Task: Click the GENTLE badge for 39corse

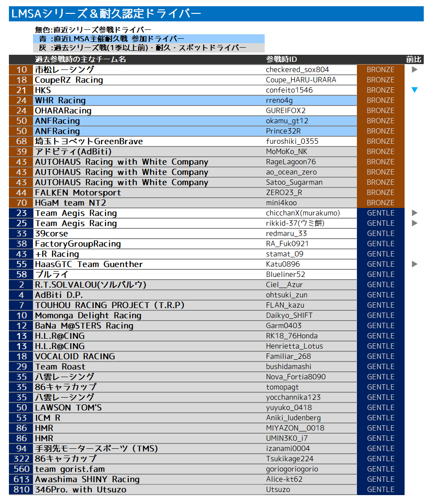Action: 381,233
